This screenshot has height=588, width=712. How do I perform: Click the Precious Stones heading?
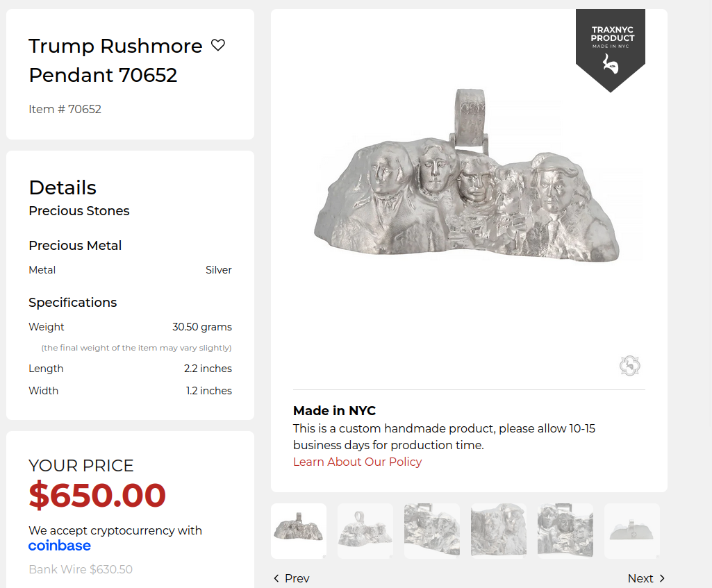point(79,211)
